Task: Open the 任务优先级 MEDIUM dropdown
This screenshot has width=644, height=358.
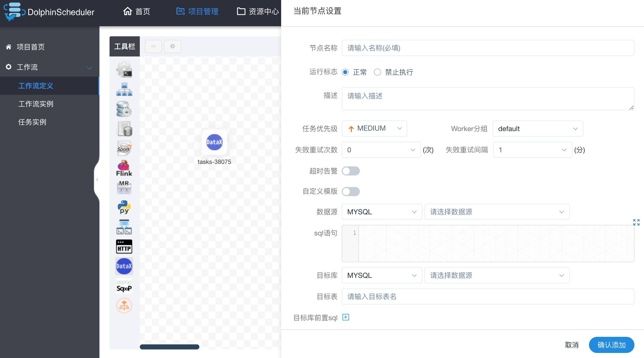Action: 374,129
